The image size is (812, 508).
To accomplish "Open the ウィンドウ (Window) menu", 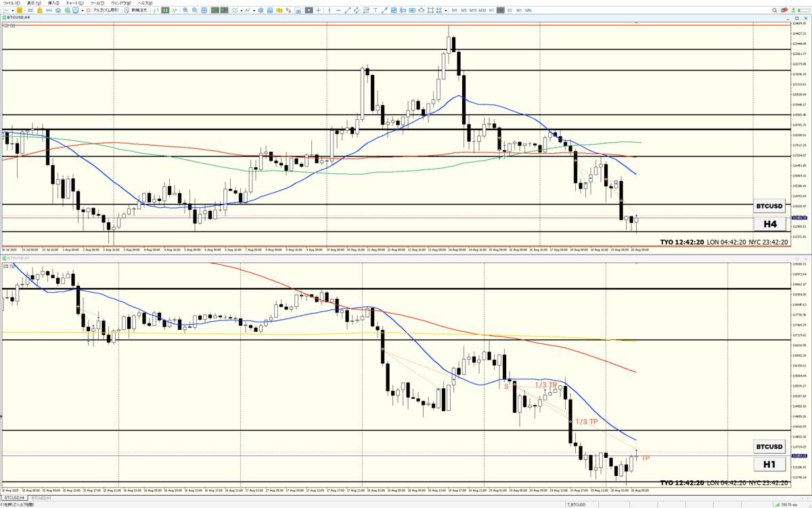I will click(120, 3).
